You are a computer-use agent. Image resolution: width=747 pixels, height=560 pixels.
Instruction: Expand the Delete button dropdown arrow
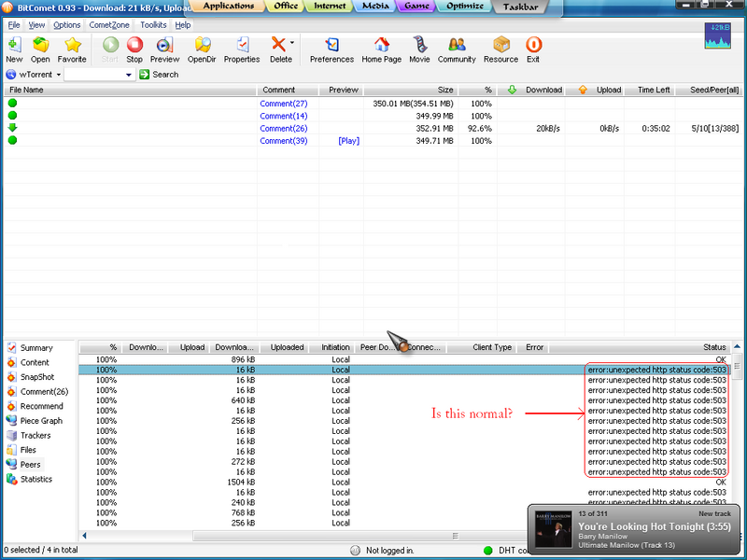pyautogui.click(x=292, y=43)
